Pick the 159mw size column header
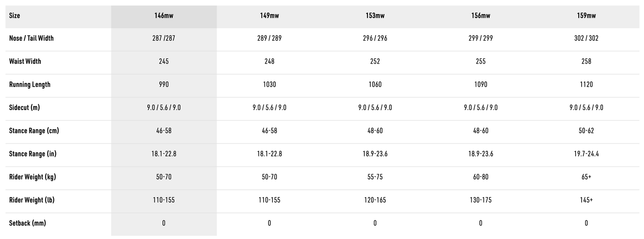The height and width of the screenshot is (239, 644). (x=586, y=16)
